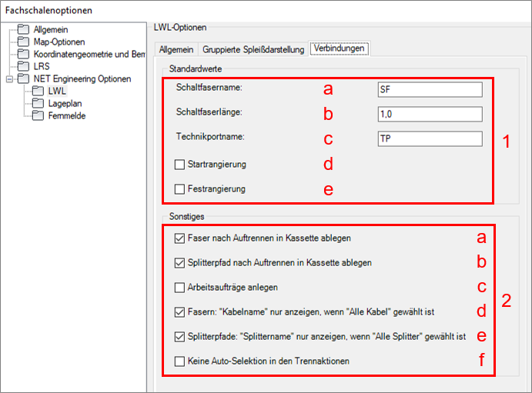The width and height of the screenshot is (532, 393).
Task: Click the LWL folder icon in tree
Action: click(x=38, y=91)
